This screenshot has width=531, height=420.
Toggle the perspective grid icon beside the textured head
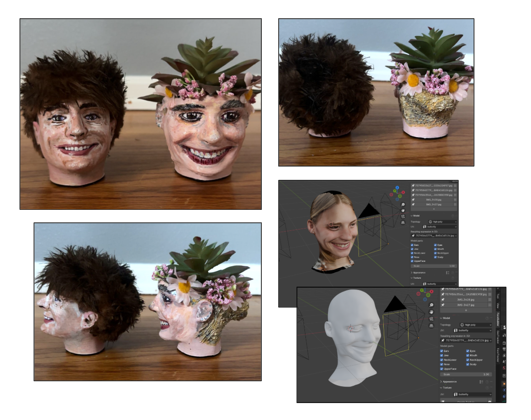click(x=403, y=222)
